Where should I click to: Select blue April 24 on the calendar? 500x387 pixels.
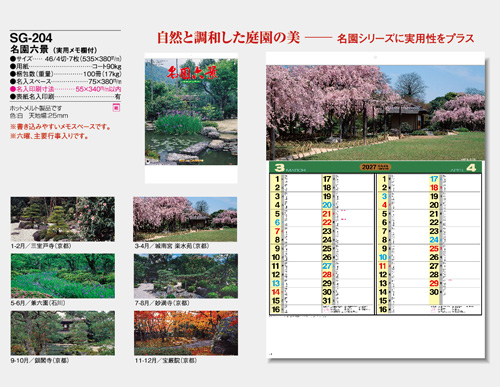(x=434, y=240)
